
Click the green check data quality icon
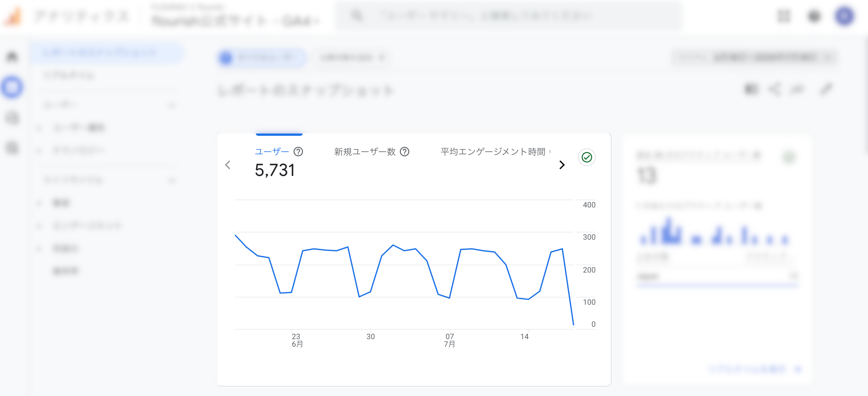[x=587, y=157]
